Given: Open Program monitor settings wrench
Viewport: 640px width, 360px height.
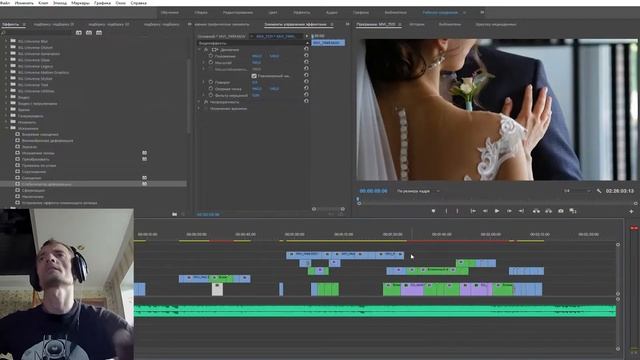Looking at the screenshot, I should (x=599, y=191).
